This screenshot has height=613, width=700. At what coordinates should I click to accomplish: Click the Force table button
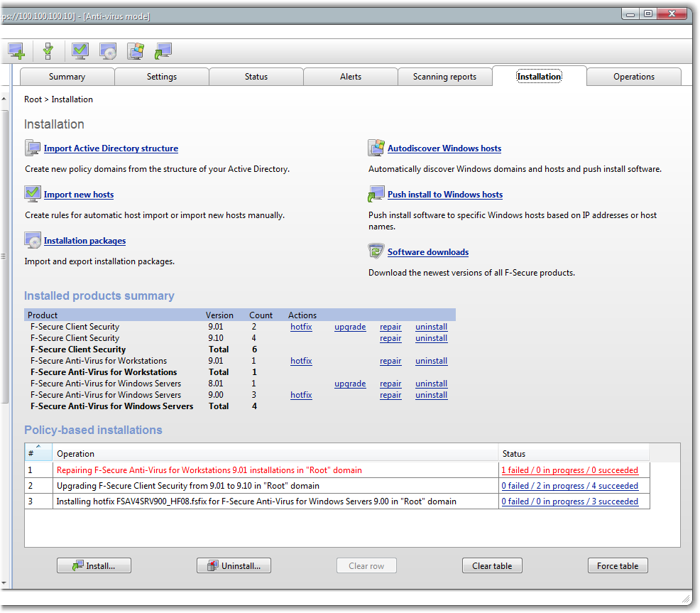click(x=618, y=565)
